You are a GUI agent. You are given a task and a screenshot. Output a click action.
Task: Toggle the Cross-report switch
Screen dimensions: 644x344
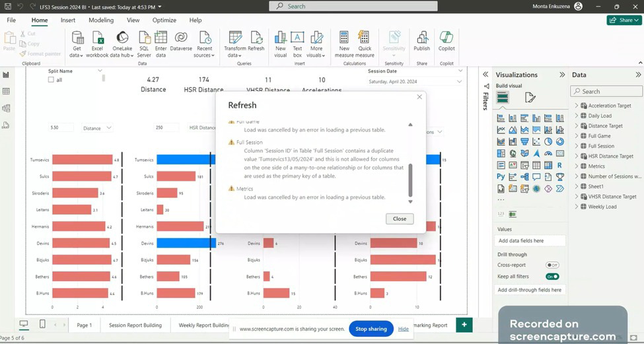click(x=552, y=265)
